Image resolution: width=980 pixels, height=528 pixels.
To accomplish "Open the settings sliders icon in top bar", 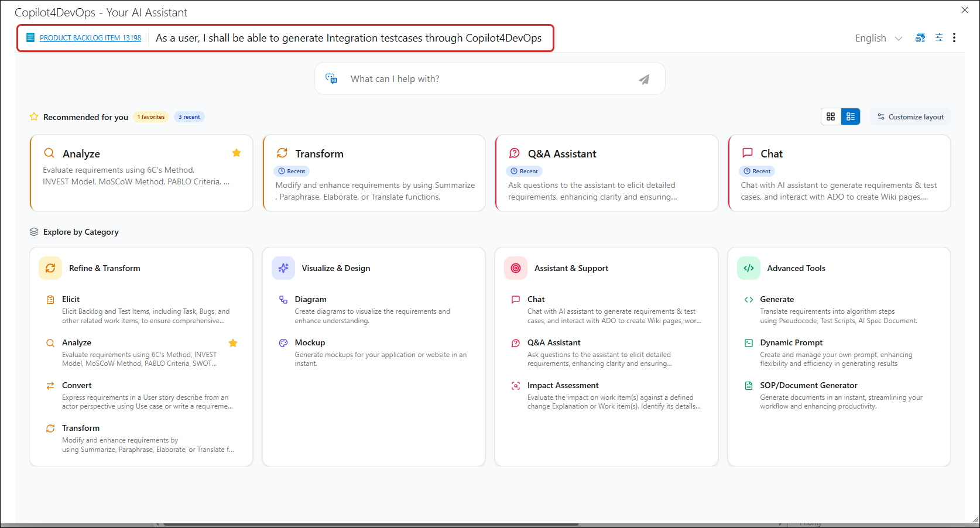I will (x=938, y=37).
